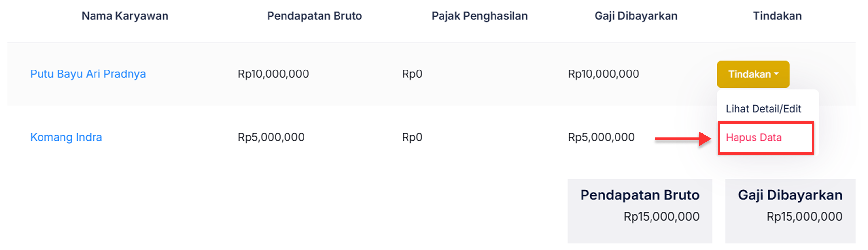The height and width of the screenshot is (250, 868).
Task: Open Komang Indra's employee detail
Action: pos(66,137)
